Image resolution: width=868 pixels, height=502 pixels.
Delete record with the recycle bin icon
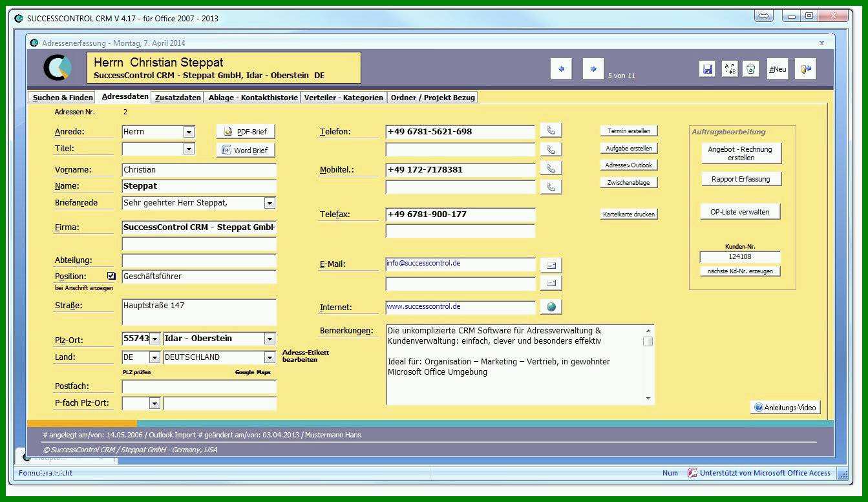750,69
